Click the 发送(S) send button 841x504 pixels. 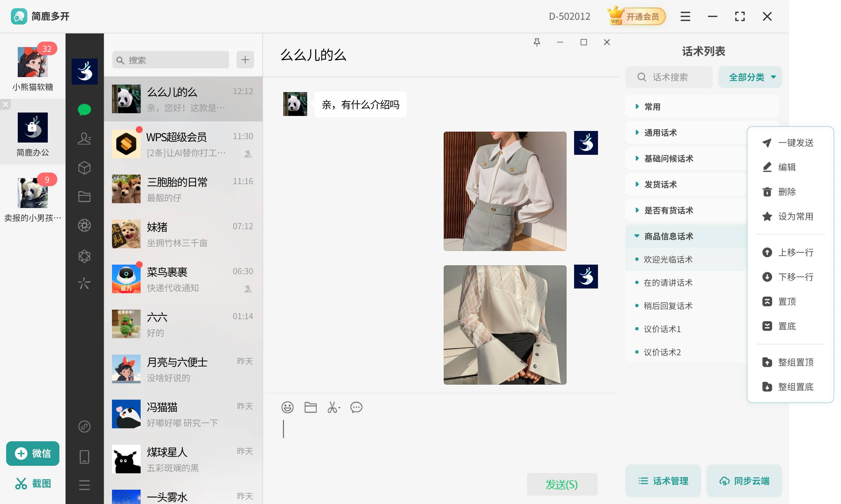tap(562, 484)
